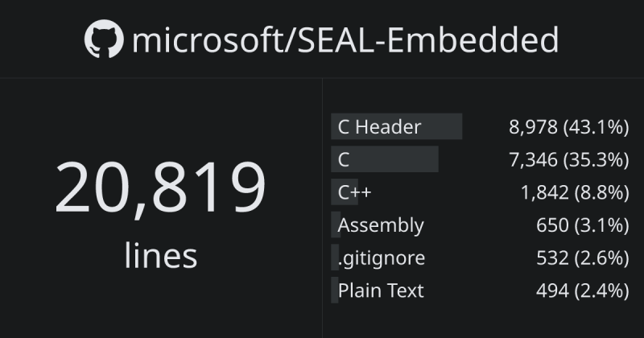Click the 1,842 (8.8%) value
This screenshot has height=338, width=644.
575,193
